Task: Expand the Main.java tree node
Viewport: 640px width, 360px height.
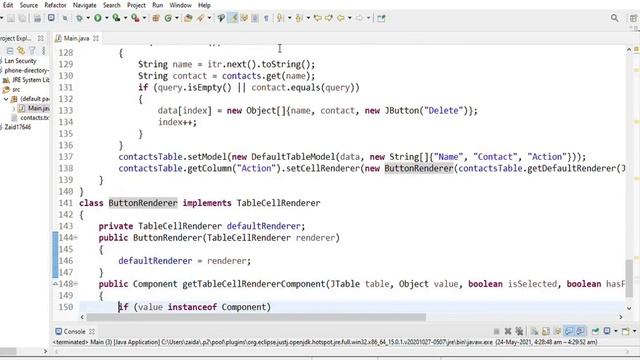Action: pyautogui.click(x=13, y=109)
